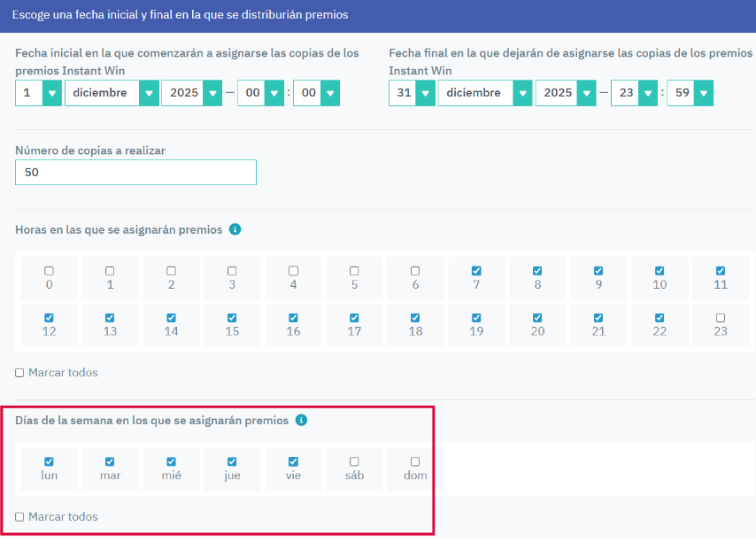The width and height of the screenshot is (756, 557).
Task: Open the end month dropdown showing diciembre
Action: tap(485, 93)
